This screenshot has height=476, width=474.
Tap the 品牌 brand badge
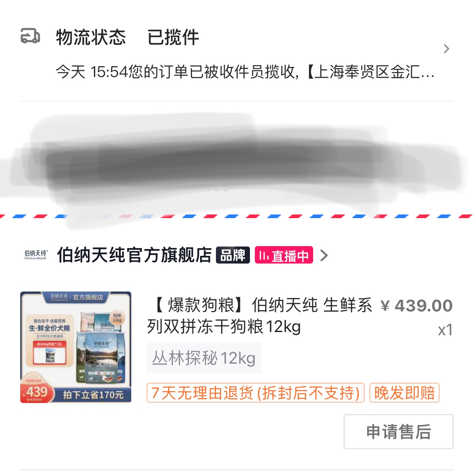tap(233, 255)
